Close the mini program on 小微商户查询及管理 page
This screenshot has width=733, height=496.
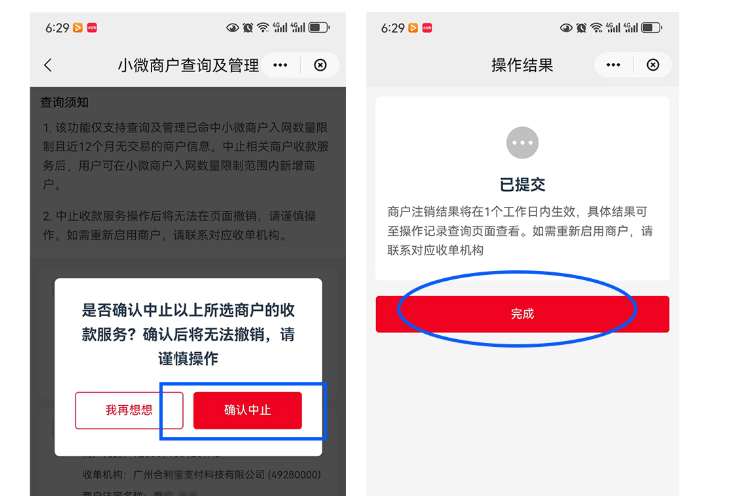pyautogui.click(x=320, y=65)
